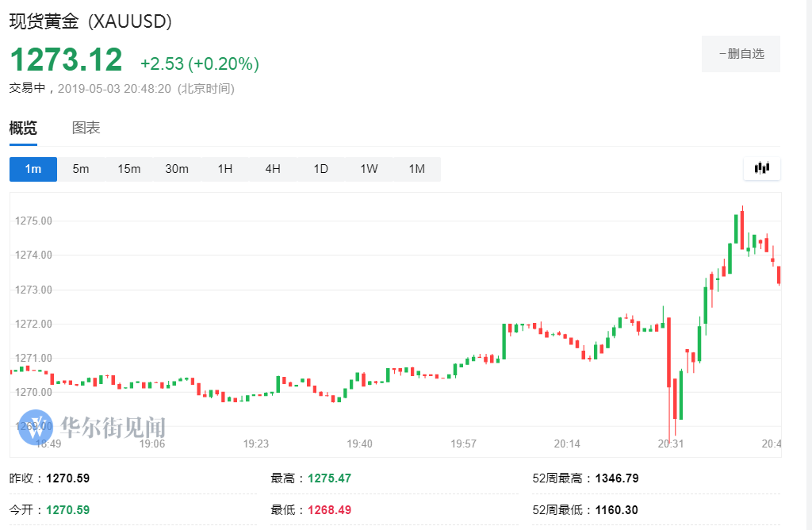
Task: Switch the chart to 1D interval
Action: tap(320, 169)
